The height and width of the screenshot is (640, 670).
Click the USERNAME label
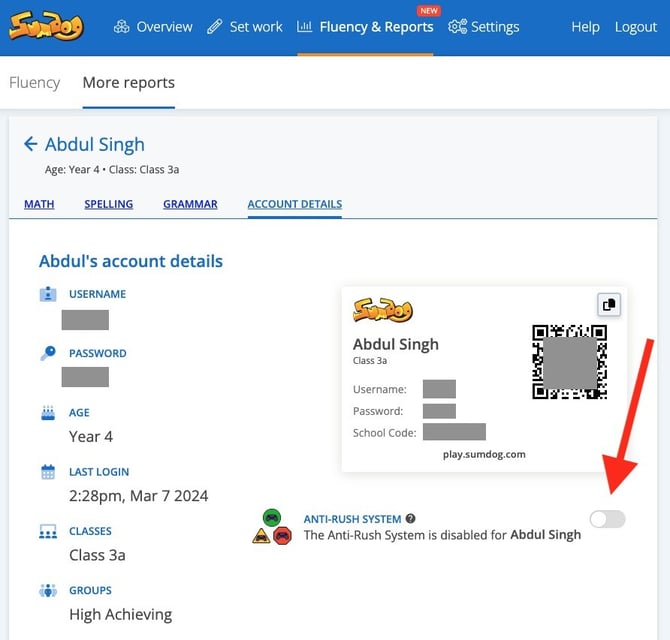pos(97,294)
